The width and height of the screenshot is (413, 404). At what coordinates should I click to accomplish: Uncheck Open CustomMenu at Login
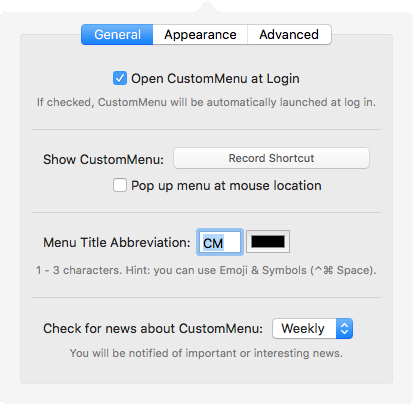pos(120,79)
